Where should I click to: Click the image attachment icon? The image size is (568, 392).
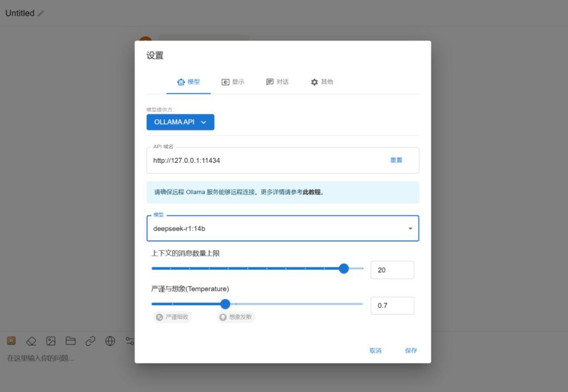click(50, 341)
